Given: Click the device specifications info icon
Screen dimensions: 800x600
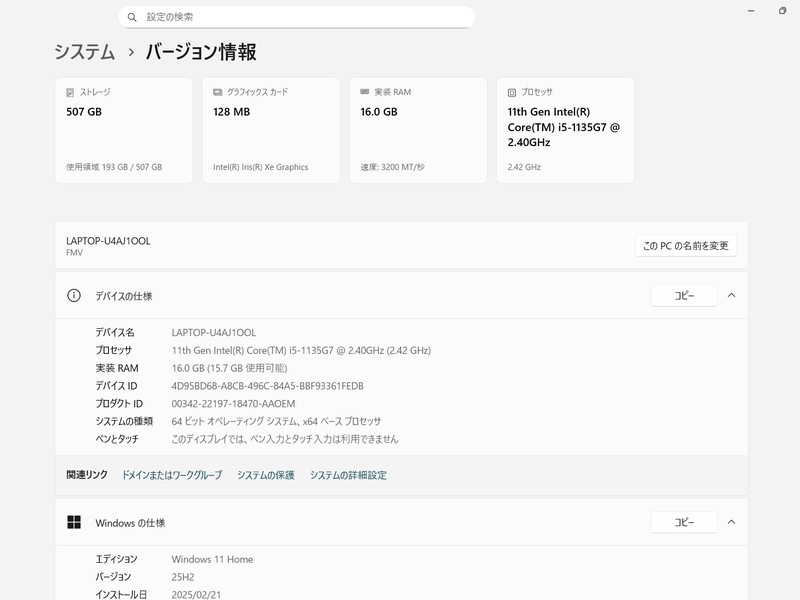Looking at the screenshot, I should click(73, 296).
